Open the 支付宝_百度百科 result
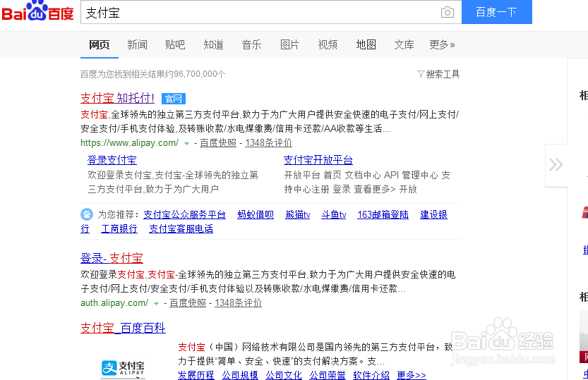The image size is (588, 380). click(x=123, y=328)
